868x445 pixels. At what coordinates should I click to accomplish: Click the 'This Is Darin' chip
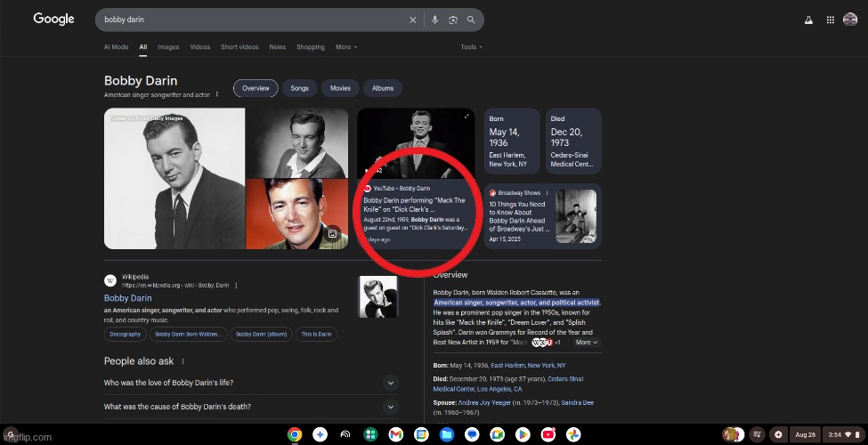tap(316, 335)
